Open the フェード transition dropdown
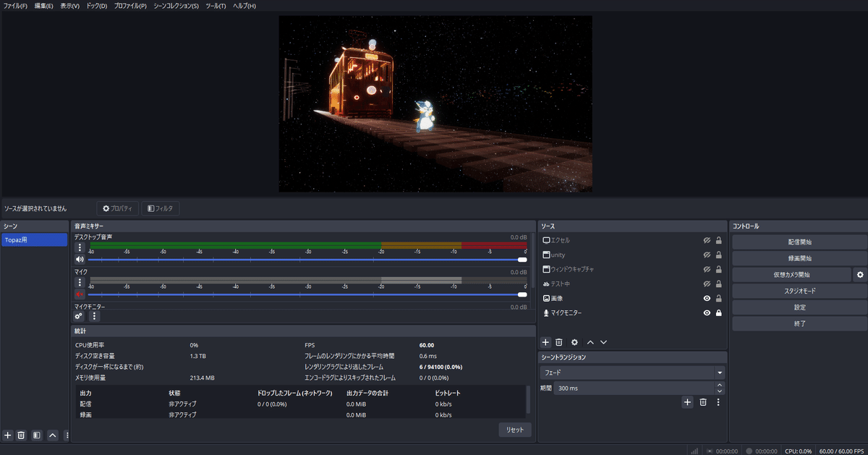The height and width of the screenshot is (455, 868). click(x=632, y=373)
